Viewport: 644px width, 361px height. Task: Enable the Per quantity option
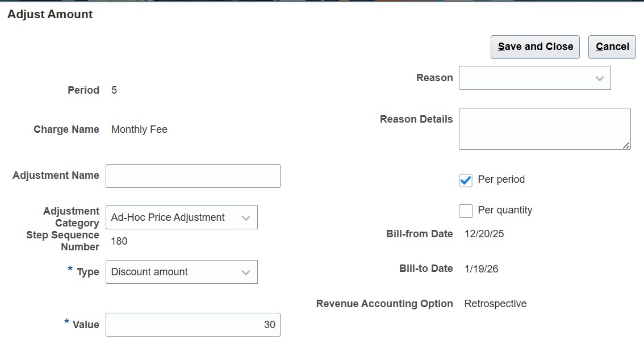click(466, 211)
